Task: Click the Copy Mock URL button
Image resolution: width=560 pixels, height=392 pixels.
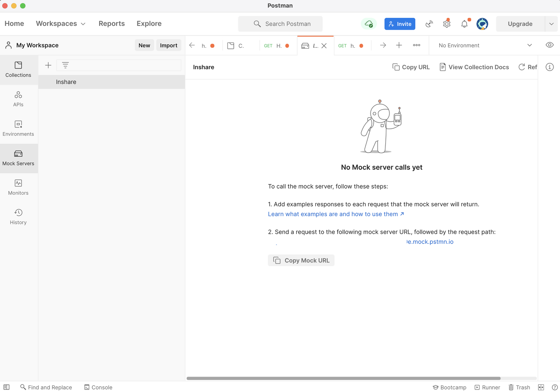Action: click(x=301, y=260)
